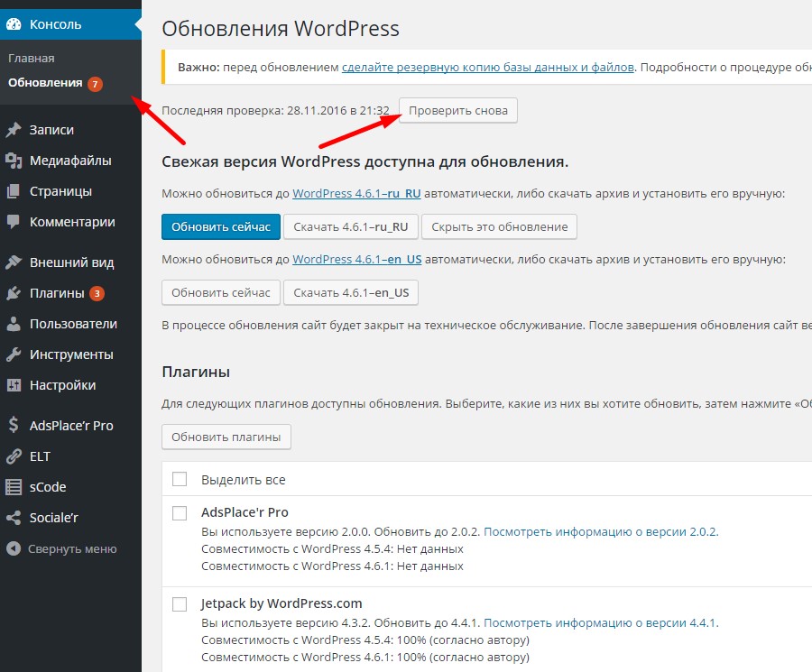Image resolution: width=812 pixels, height=672 pixels.
Task: Click the Комментарии speech bubble icon
Action: click(14, 222)
